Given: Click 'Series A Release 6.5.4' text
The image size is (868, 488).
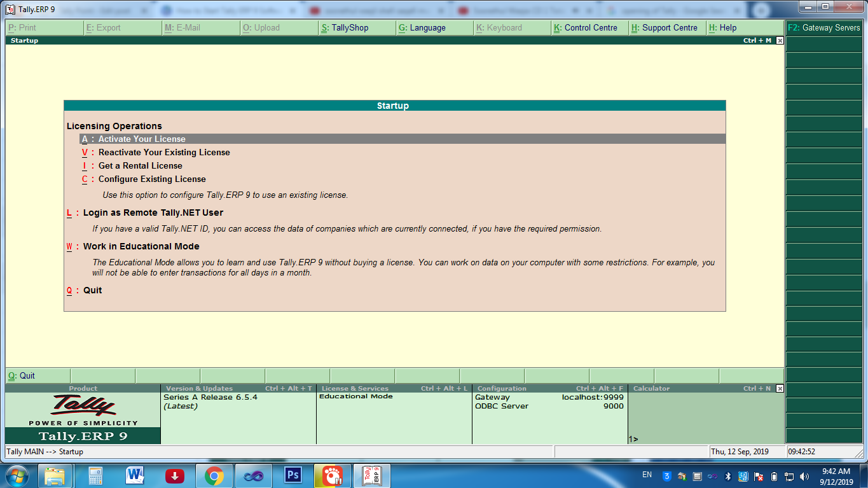Looking at the screenshot, I should 210,397.
